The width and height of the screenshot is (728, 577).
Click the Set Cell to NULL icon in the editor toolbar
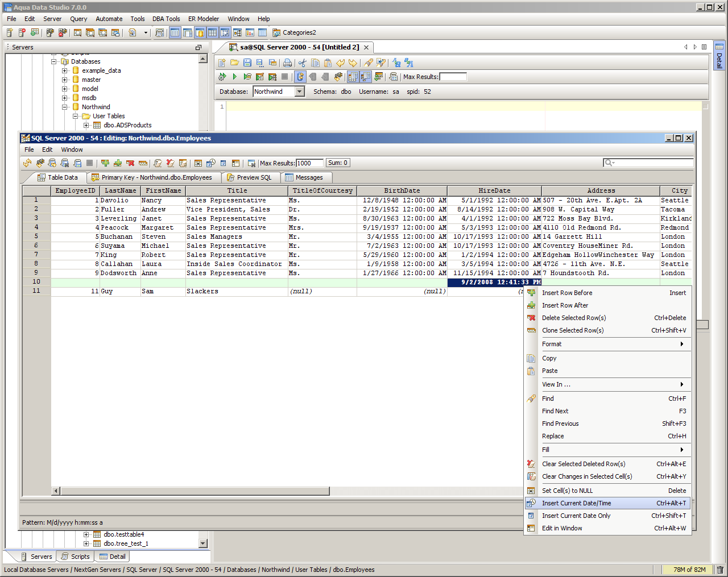click(198, 163)
